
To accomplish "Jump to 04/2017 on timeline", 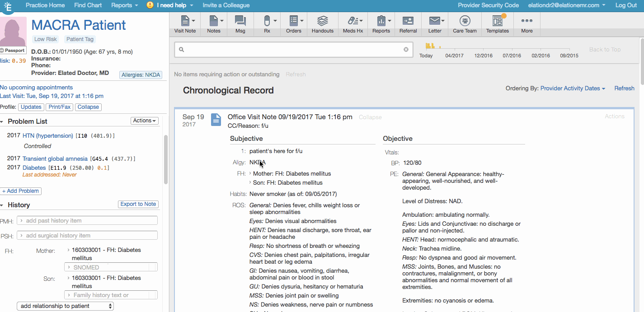I will (454, 56).
